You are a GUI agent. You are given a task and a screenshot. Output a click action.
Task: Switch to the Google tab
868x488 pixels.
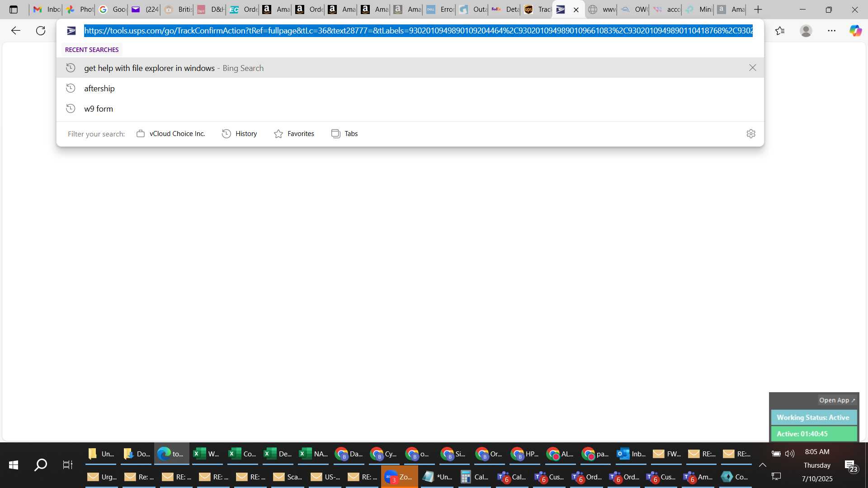(112, 9)
